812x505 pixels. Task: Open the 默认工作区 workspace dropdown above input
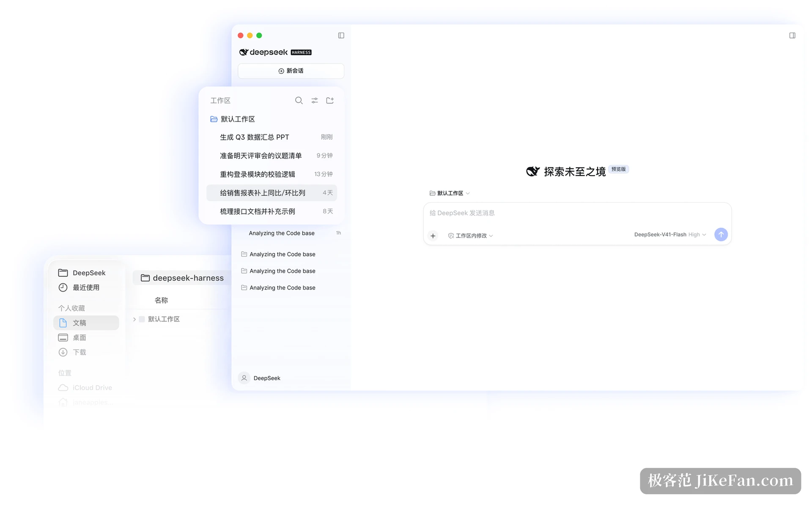450,193
